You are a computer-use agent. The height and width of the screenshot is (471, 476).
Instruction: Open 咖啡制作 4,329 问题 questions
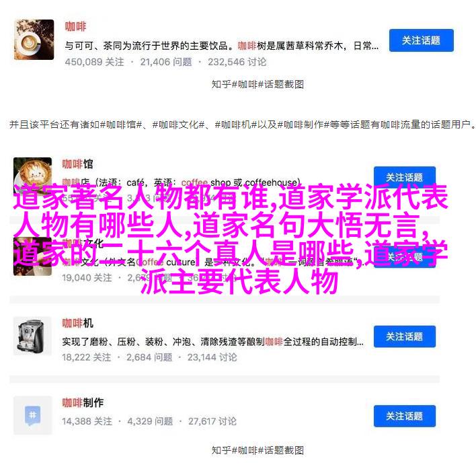tap(150, 421)
